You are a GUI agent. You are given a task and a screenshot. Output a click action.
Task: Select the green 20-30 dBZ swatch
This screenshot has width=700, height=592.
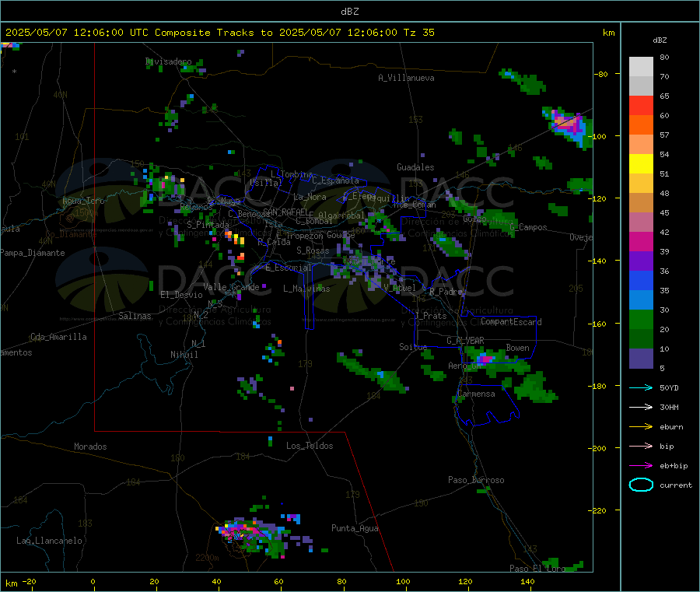click(641, 320)
